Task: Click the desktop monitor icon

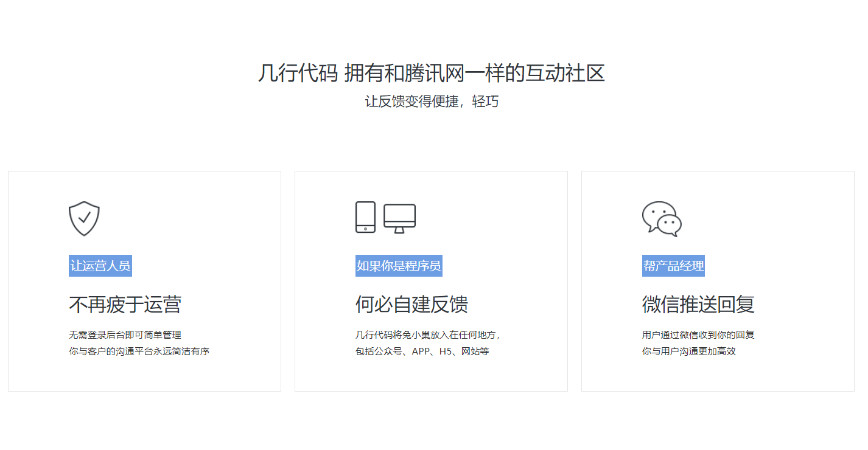Action: click(x=400, y=219)
